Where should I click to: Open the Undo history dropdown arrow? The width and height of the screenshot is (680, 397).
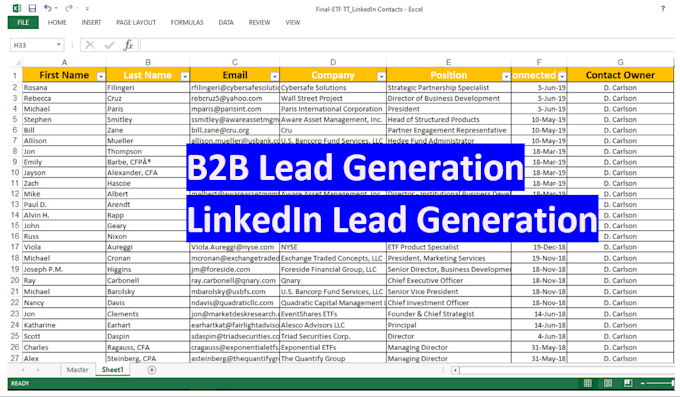56,8
